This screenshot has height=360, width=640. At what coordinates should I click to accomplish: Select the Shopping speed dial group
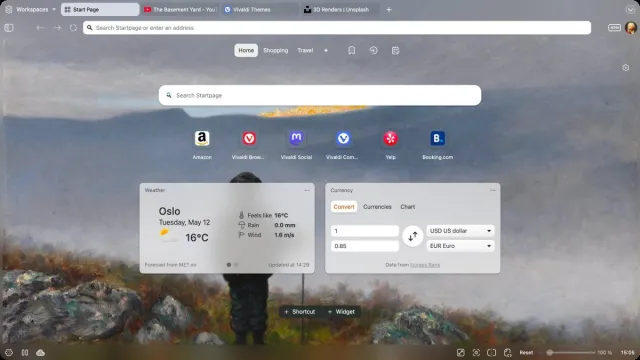pyautogui.click(x=276, y=50)
